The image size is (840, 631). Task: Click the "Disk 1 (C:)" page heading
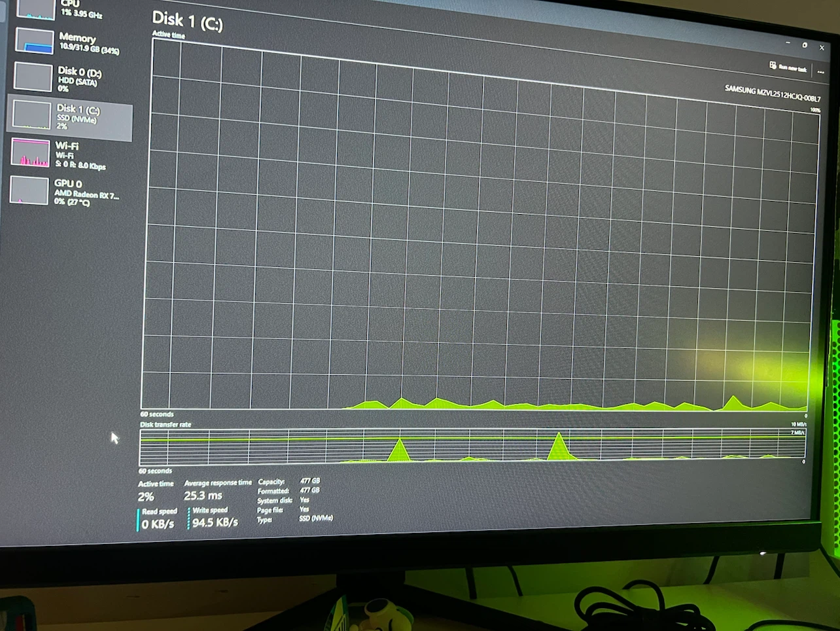pos(187,21)
